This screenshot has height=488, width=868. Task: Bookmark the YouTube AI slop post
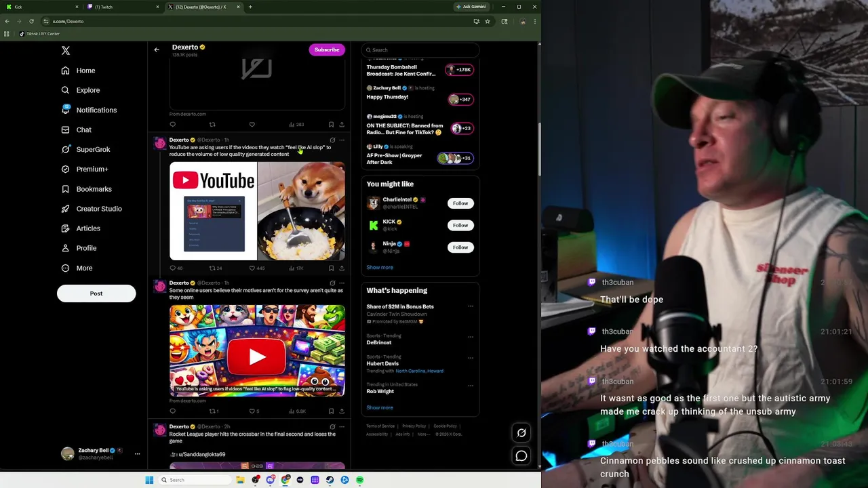(x=331, y=268)
